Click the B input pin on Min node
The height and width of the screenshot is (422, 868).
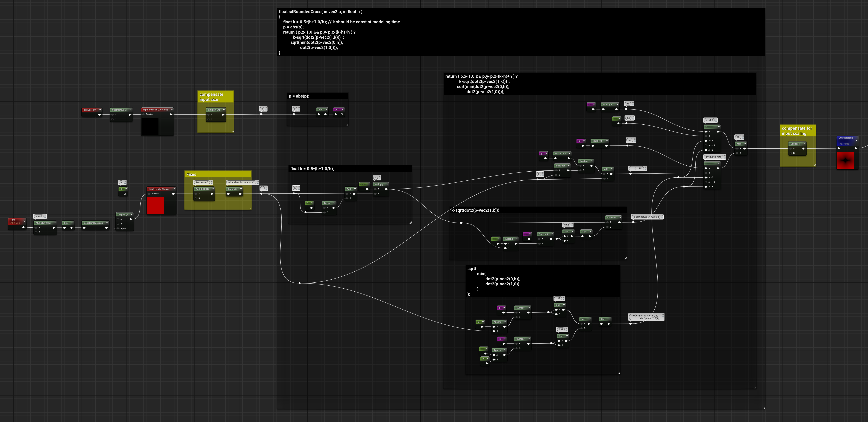[x=582, y=328]
